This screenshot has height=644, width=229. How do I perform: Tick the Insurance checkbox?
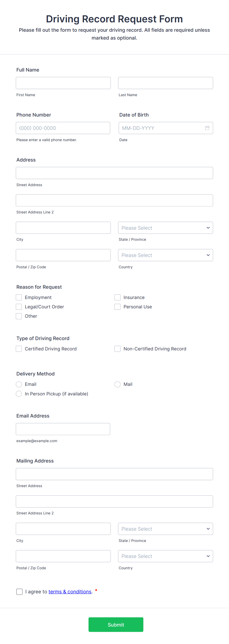point(117,297)
